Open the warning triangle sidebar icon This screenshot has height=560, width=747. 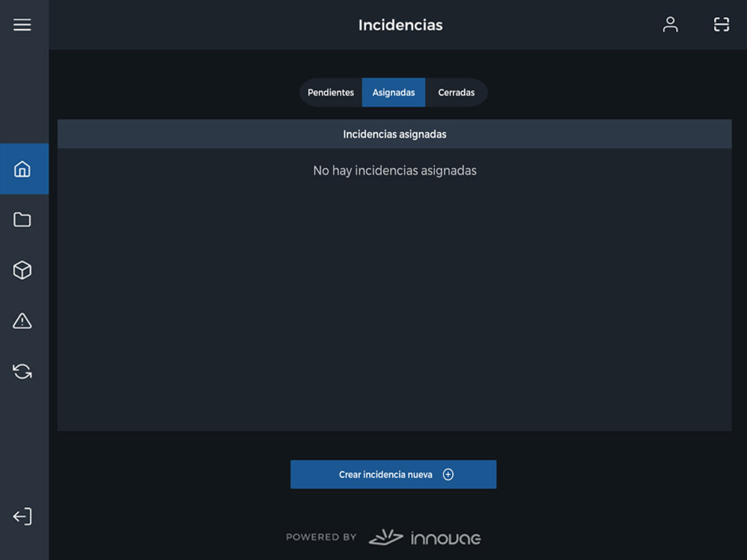pyautogui.click(x=22, y=321)
